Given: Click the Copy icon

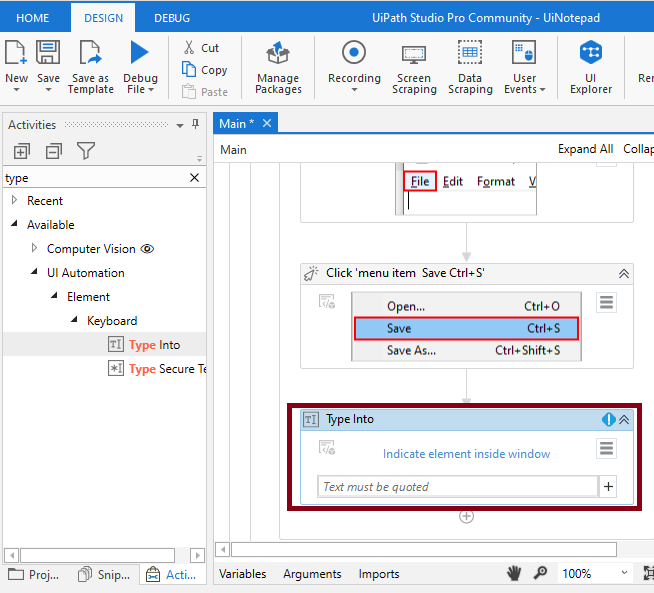Looking at the screenshot, I should pos(189,69).
